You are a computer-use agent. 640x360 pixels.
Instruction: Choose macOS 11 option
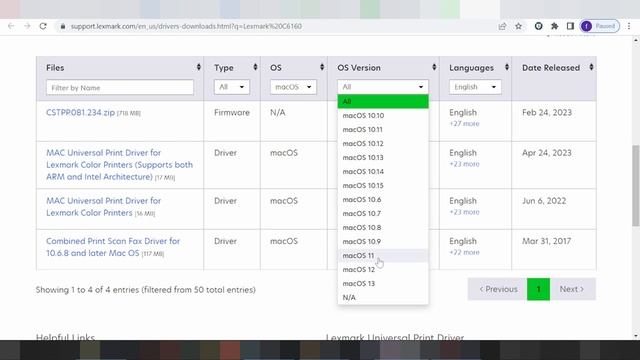383,256
